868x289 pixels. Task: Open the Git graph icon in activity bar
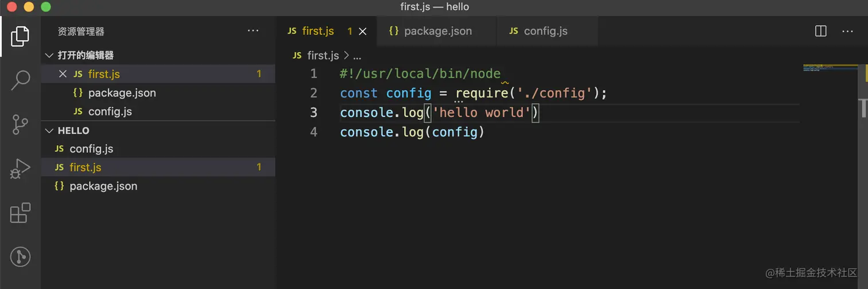point(20,256)
